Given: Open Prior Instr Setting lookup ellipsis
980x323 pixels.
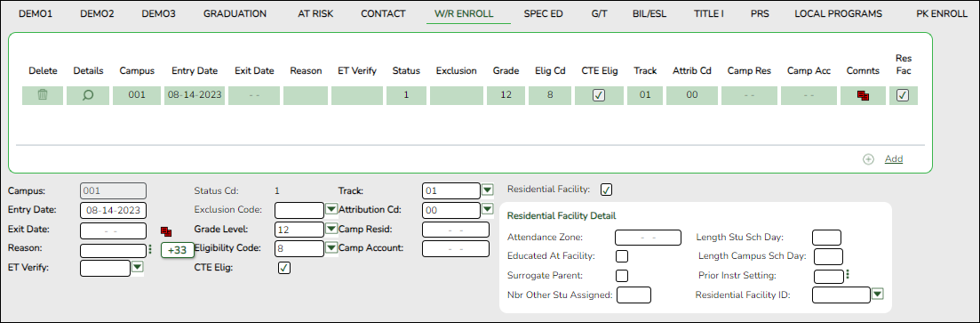Looking at the screenshot, I should click(848, 274).
